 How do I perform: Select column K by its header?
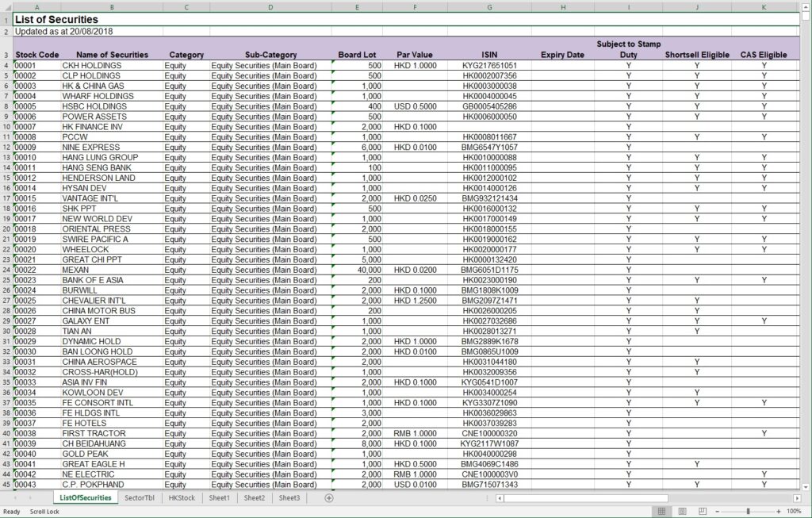pos(764,7)
